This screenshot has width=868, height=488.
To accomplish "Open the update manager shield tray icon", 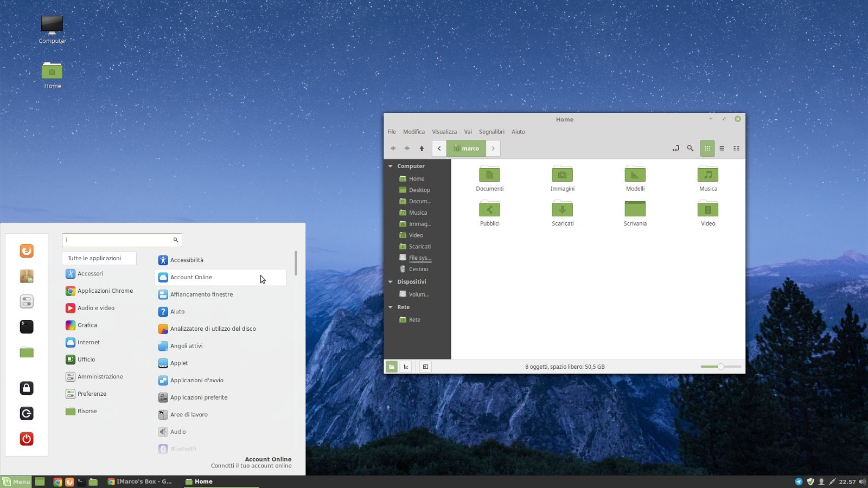I will [x=810, y=481].
